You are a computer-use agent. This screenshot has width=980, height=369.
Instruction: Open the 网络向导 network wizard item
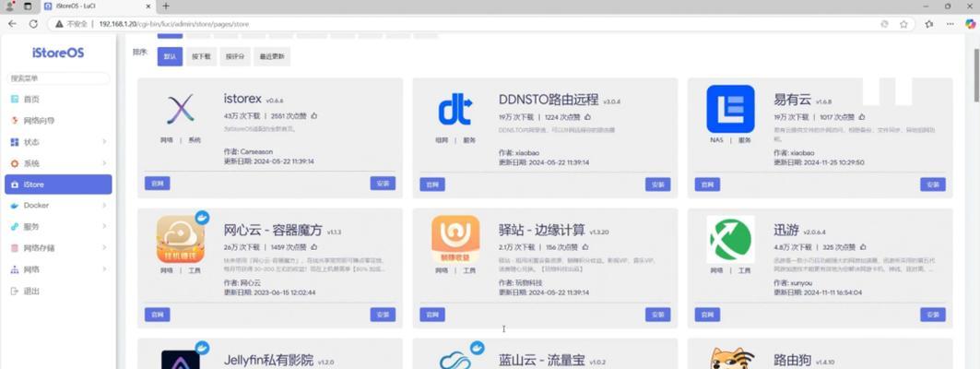(58, 121)
